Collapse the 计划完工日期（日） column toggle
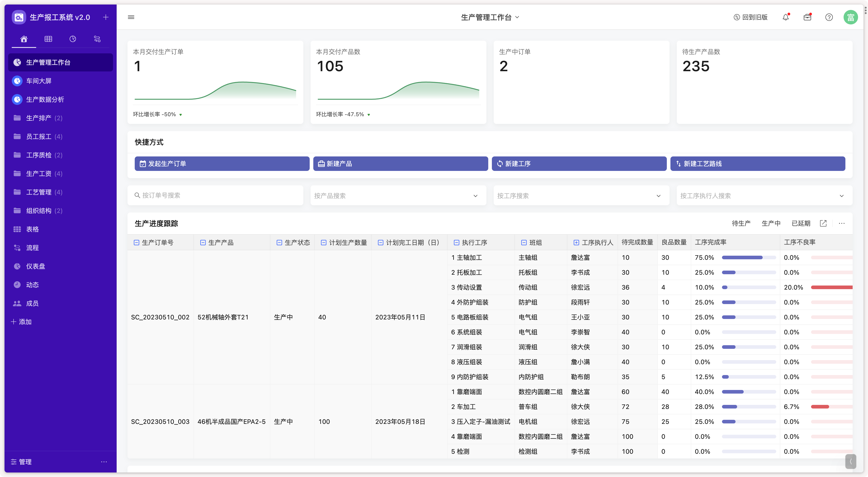The image size is (868, 477). (380, 242)
